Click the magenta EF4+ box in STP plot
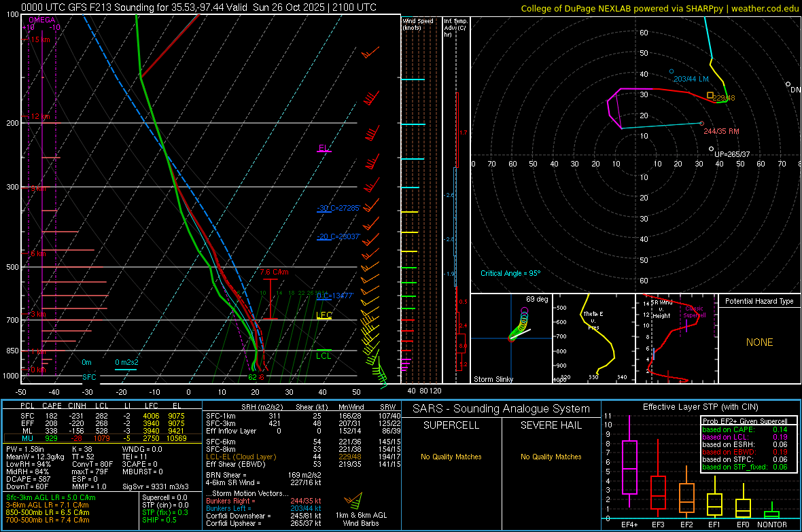Screen dimensions: 802x532 [629, 467]
